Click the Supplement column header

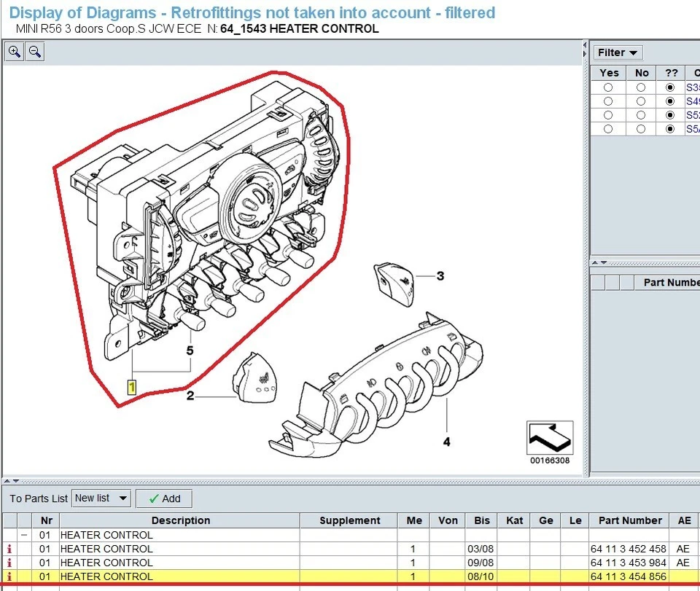(349, 520)
